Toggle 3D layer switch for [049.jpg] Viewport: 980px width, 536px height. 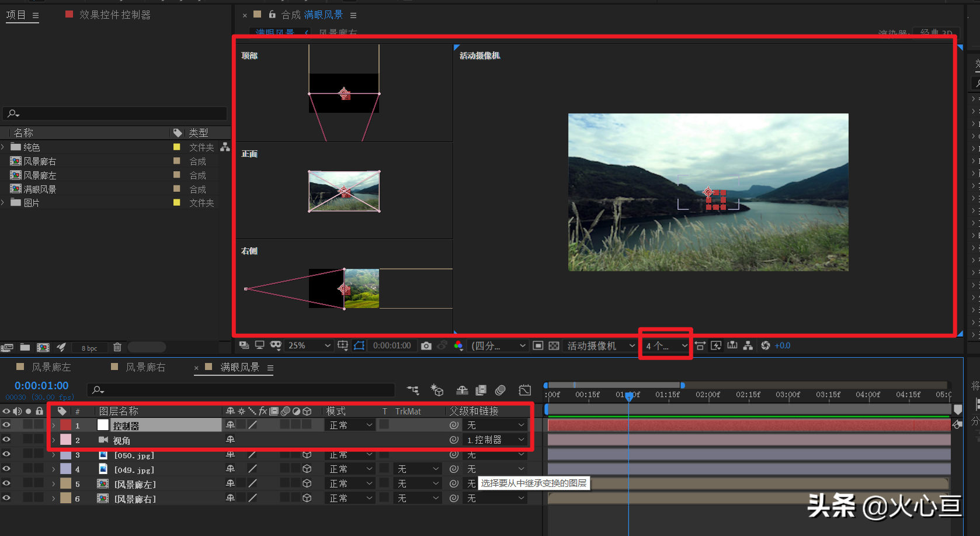click(x=307, y=469)
